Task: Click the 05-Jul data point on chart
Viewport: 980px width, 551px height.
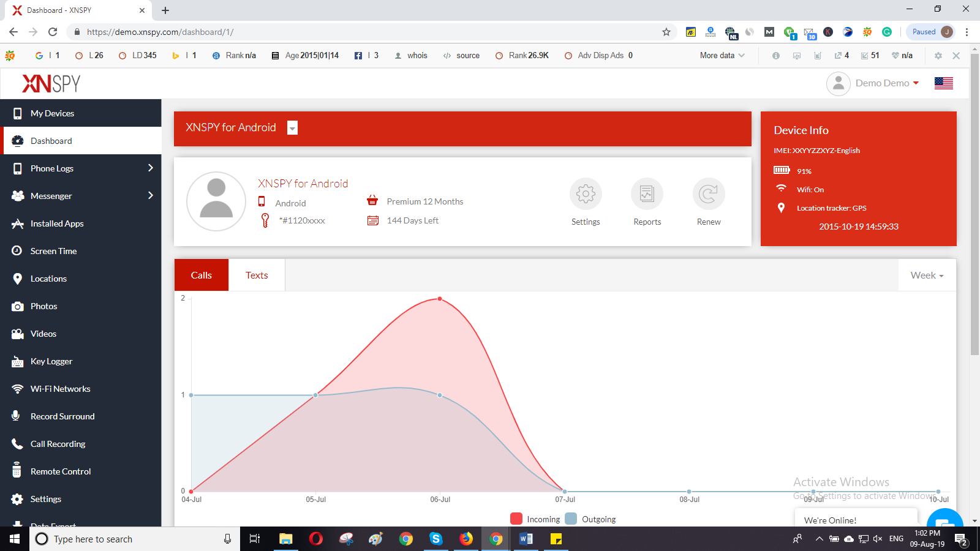Action: pyautogui.click(x=315, y=395)
